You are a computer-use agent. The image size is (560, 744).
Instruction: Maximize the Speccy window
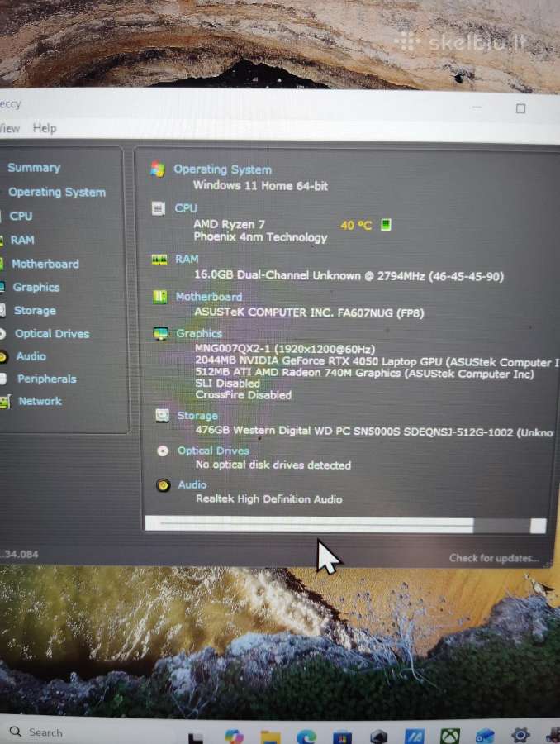pyautogui.click(x=520, y=108)
